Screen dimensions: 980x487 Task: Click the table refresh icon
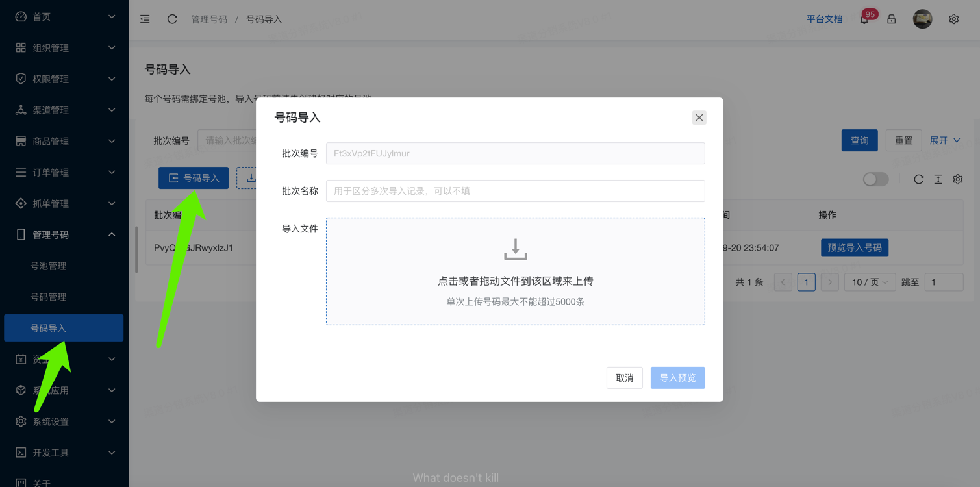(x=918, y=179)
